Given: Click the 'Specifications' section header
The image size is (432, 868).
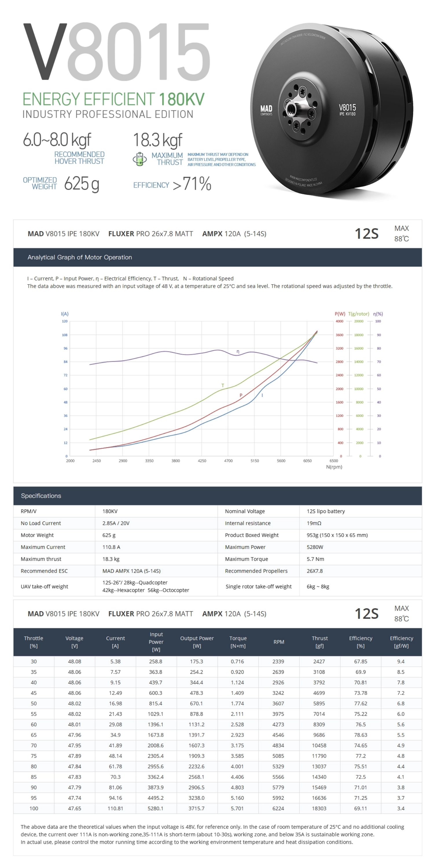Looking at the screenshot, I should tap(41, 496).
